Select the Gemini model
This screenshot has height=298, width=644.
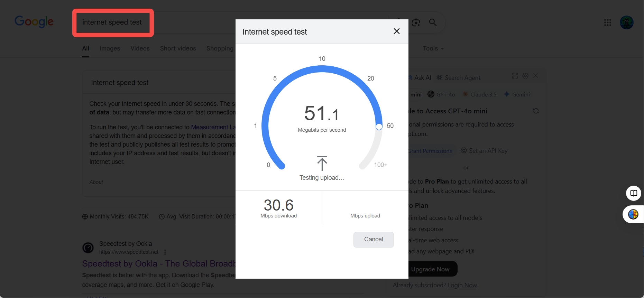pos(517,94)
